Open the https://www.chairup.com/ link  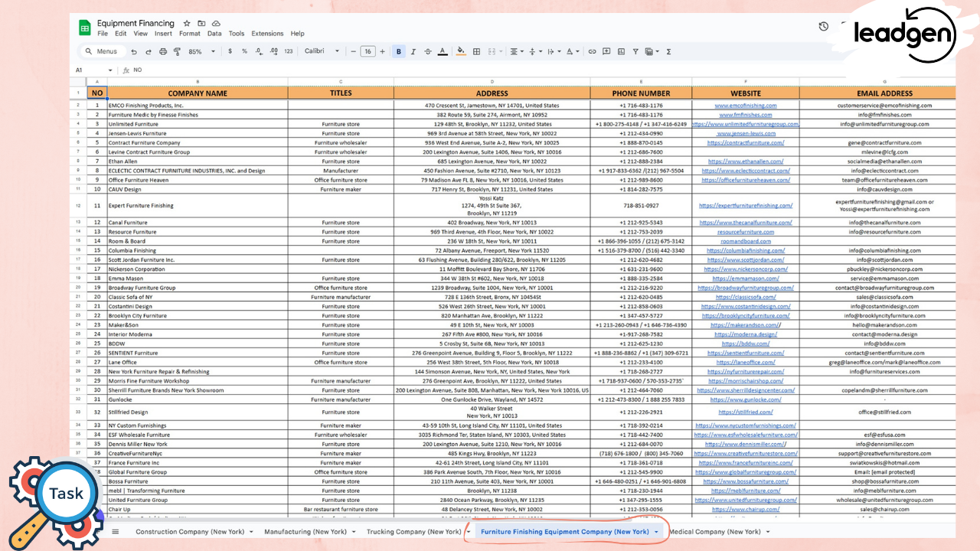746,509
